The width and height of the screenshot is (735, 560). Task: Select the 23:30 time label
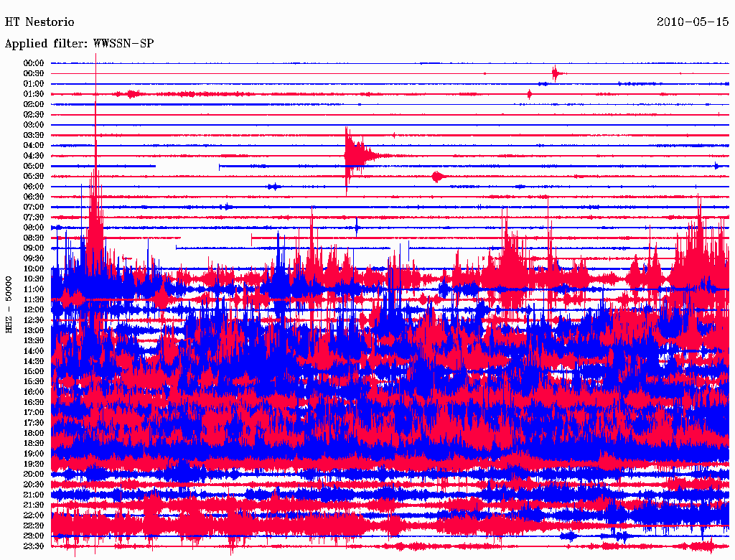[x=34, y=546]
